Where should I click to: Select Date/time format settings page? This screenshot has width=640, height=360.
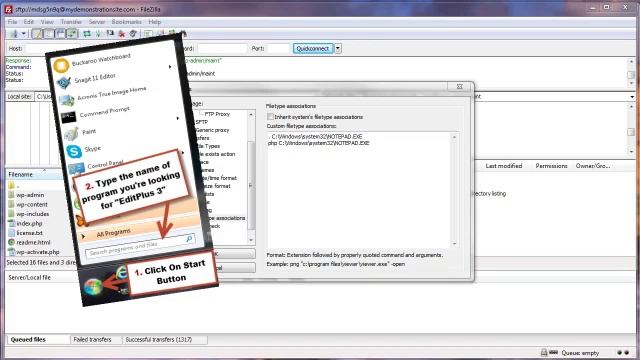pyautogui.click(x=219, y=178)
